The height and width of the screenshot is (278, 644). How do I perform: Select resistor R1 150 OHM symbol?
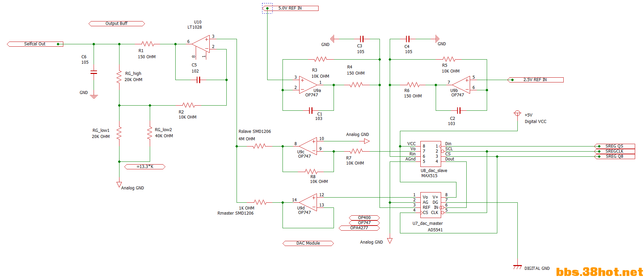coord(148,44)
